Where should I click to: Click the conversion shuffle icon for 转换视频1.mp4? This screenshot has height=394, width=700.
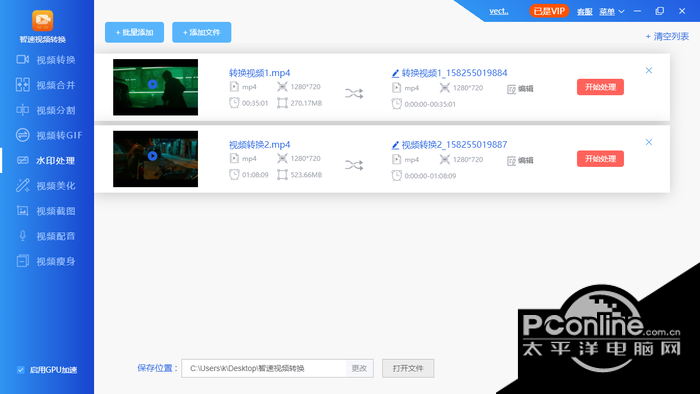coord(354,93)
